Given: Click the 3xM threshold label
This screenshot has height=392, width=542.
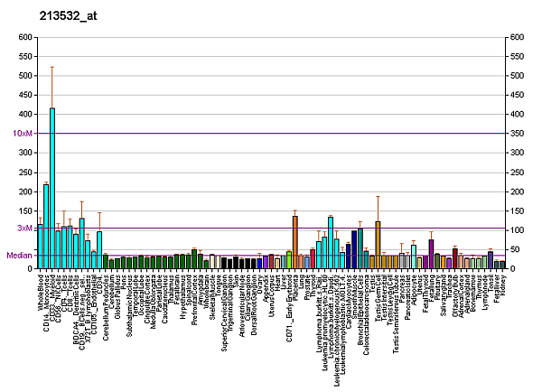Looking at the screenshot, I should [25, 229].
